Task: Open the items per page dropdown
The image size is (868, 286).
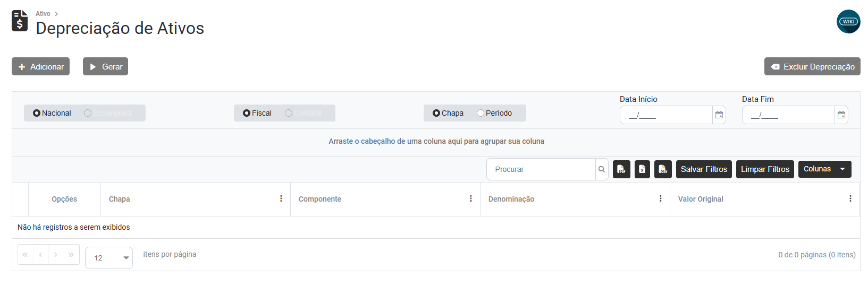Action: click(x=109, y=258)
